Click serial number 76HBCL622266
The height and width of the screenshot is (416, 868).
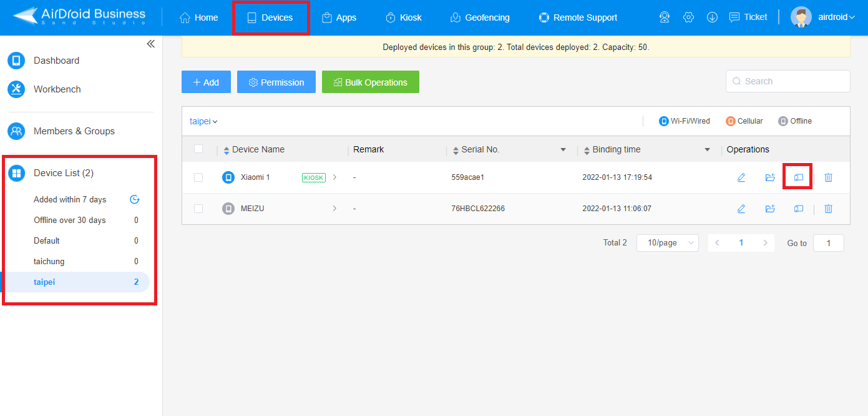(x=478, y=209)
